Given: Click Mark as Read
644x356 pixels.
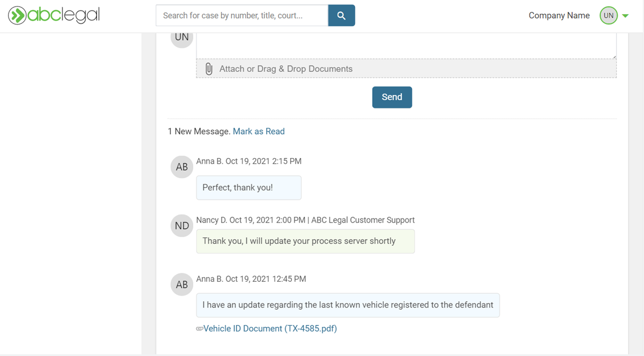Looking at the screenshot, I should [259, 131].
